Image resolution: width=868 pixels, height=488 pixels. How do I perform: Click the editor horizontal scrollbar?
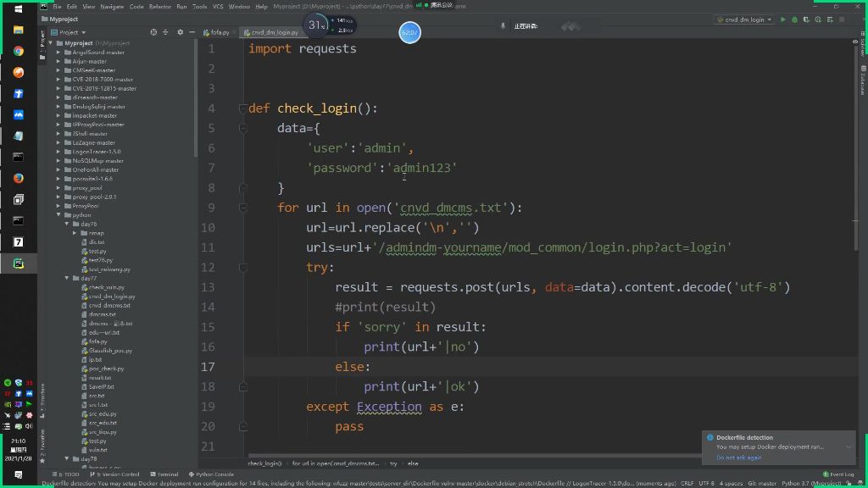(x=474, y=456)
